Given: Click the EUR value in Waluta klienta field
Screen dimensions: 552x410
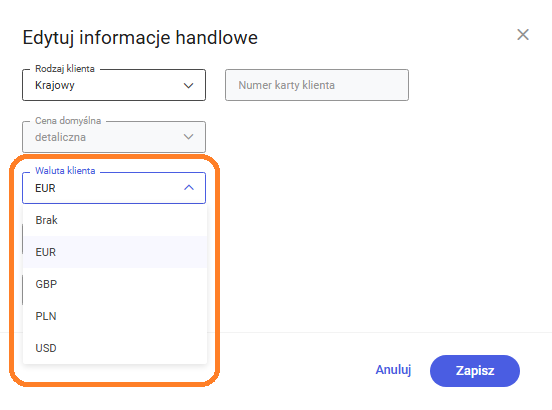Looking at the screenshot, I should (45, 188).
